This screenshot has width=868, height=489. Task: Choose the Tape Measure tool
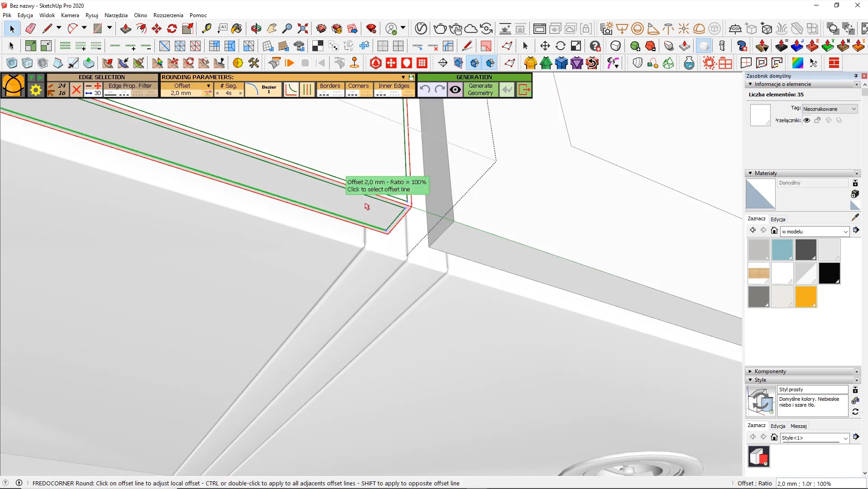(x=206, y=28)
